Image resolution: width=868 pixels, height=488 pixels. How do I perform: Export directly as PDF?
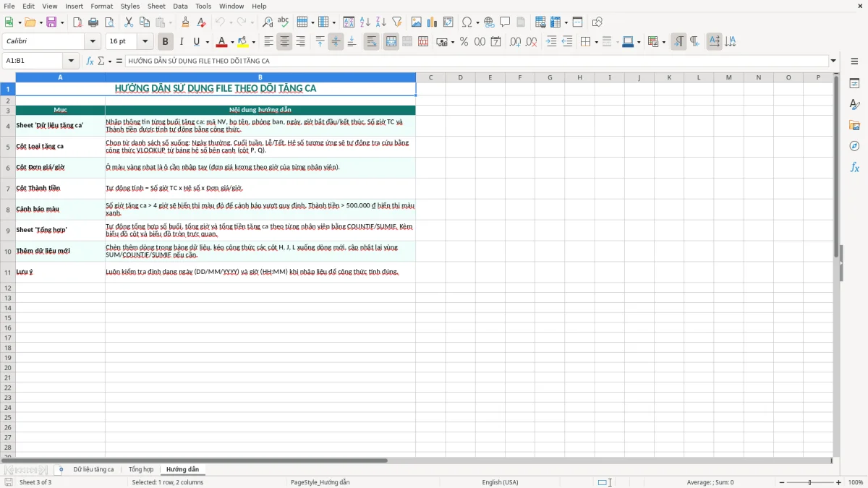[x=77, y=22]
